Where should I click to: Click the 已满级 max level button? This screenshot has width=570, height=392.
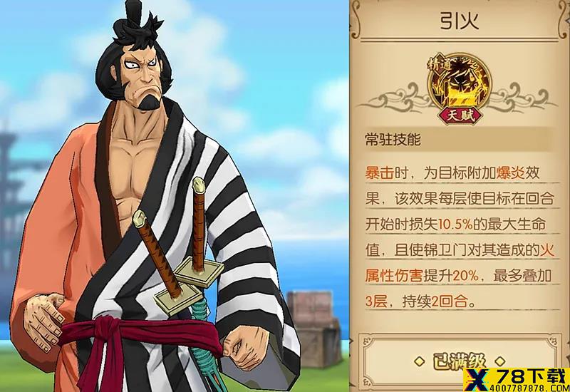point(459,361)
